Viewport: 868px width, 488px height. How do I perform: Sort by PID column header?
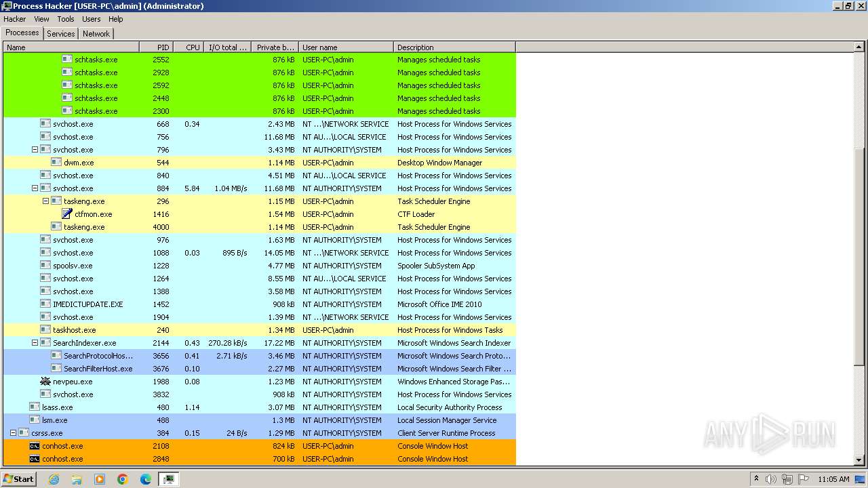[x=156, y=47]
